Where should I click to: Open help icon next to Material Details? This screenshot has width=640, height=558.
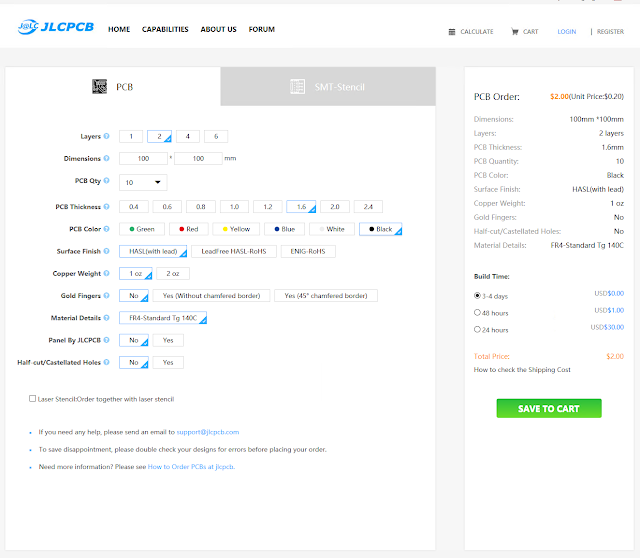107,318
